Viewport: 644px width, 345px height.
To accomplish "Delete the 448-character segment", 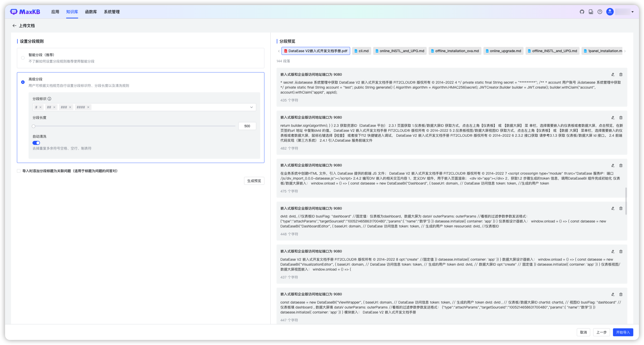I will (621, 208).
